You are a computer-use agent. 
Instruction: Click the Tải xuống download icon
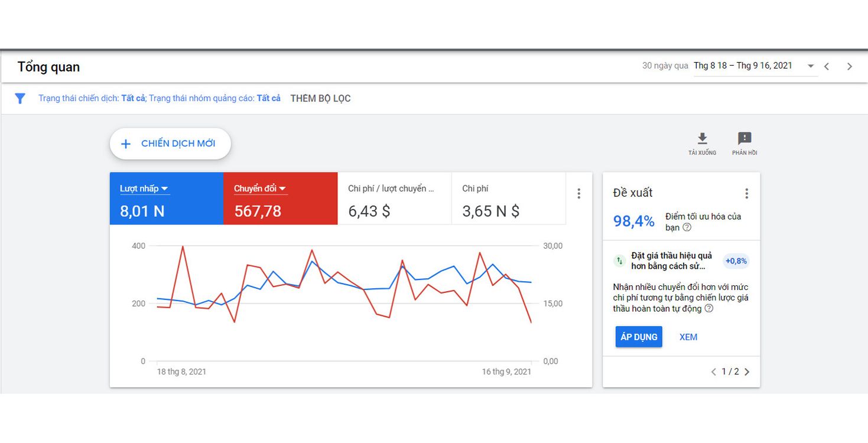click(702, 139)
